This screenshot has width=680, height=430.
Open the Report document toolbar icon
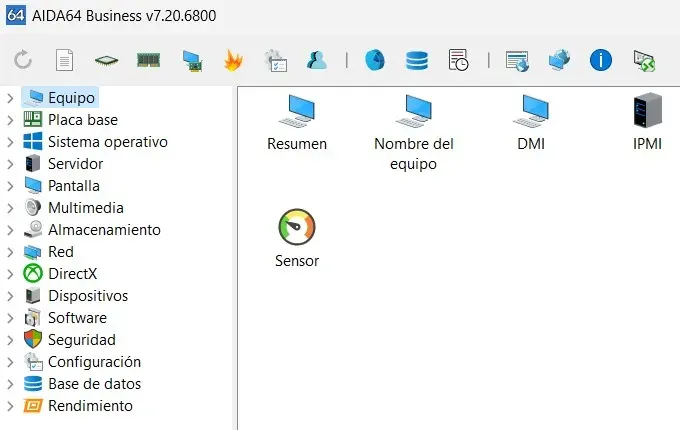[64, 60]
